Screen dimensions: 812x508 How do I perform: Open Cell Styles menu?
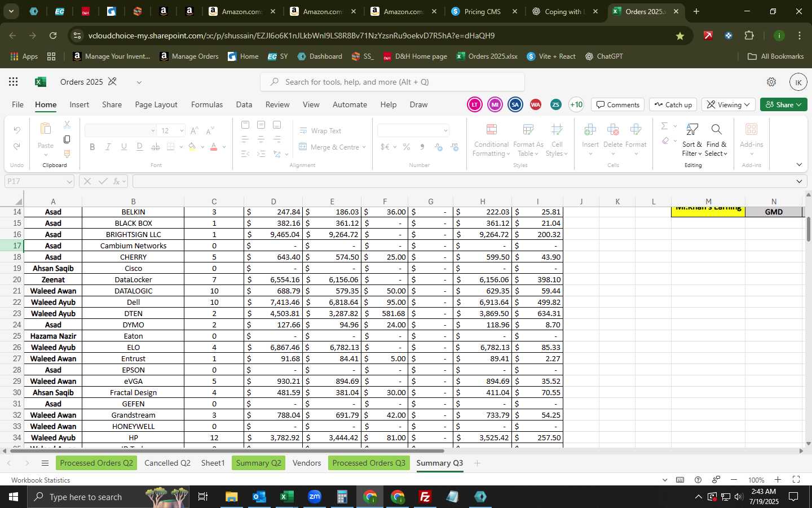tap(557, 141)
